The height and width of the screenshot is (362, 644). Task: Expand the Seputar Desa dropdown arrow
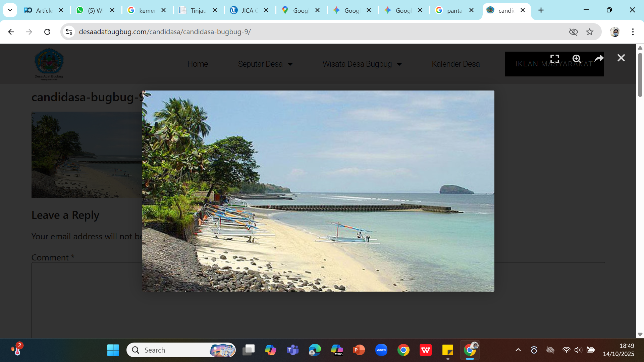290,64
